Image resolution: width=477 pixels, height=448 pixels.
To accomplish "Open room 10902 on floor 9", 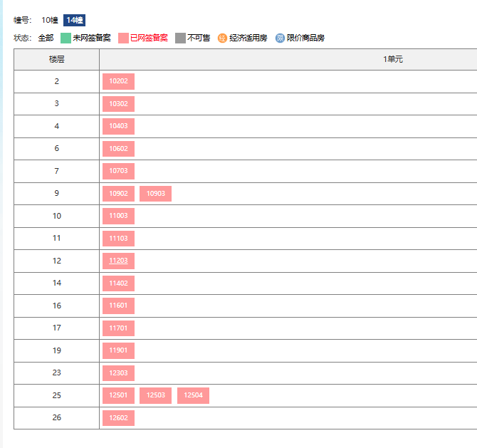I will 118,194.
